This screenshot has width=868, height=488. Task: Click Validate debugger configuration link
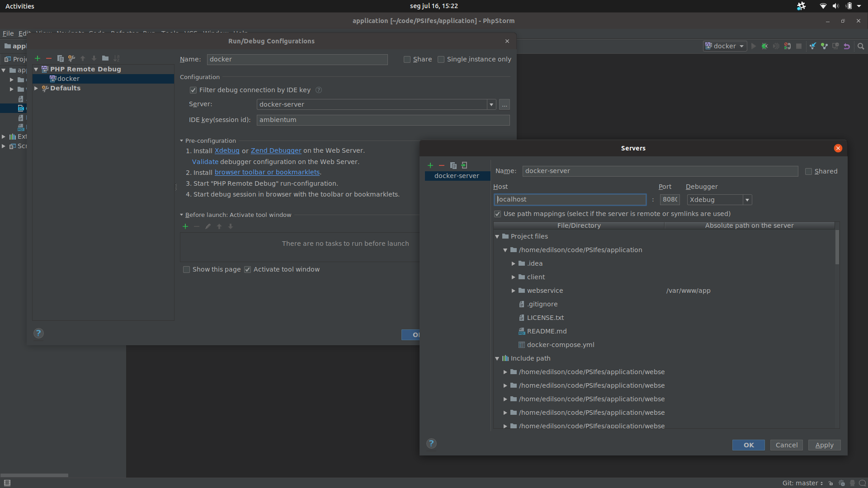205,162
